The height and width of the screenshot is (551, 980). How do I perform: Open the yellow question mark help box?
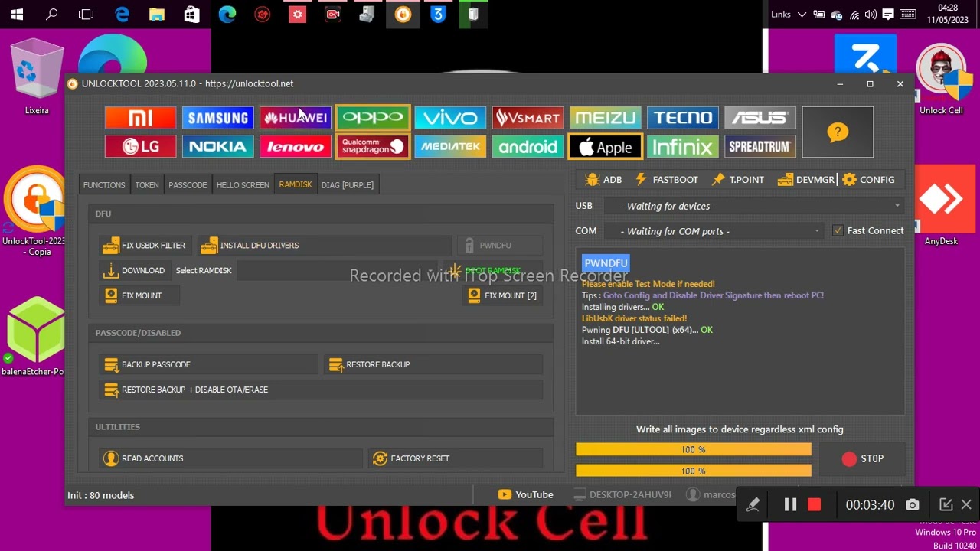(838, 132)
